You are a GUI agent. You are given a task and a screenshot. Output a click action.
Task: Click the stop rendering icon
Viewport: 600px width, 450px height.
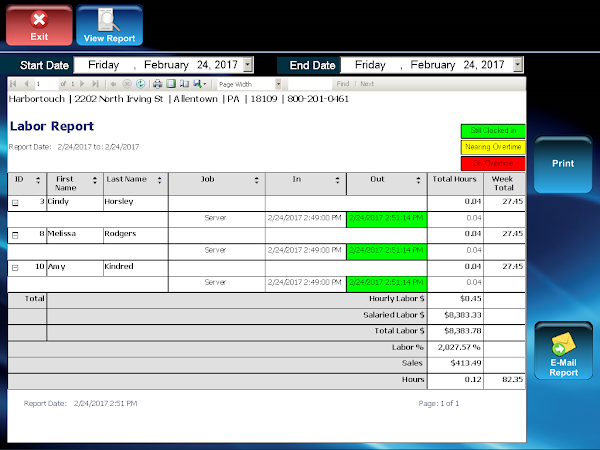pos(127,84)
